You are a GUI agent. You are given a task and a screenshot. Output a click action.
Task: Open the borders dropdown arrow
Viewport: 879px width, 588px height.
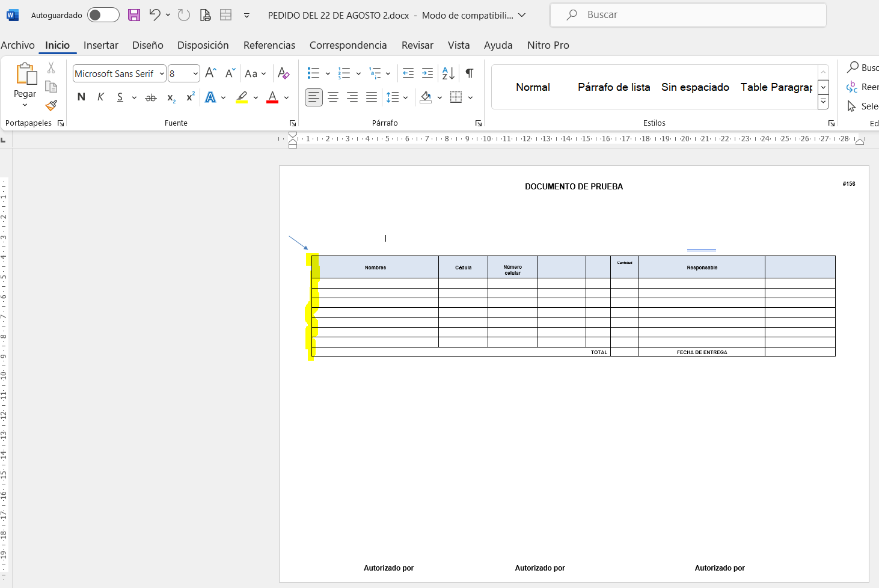coord(470,97)
